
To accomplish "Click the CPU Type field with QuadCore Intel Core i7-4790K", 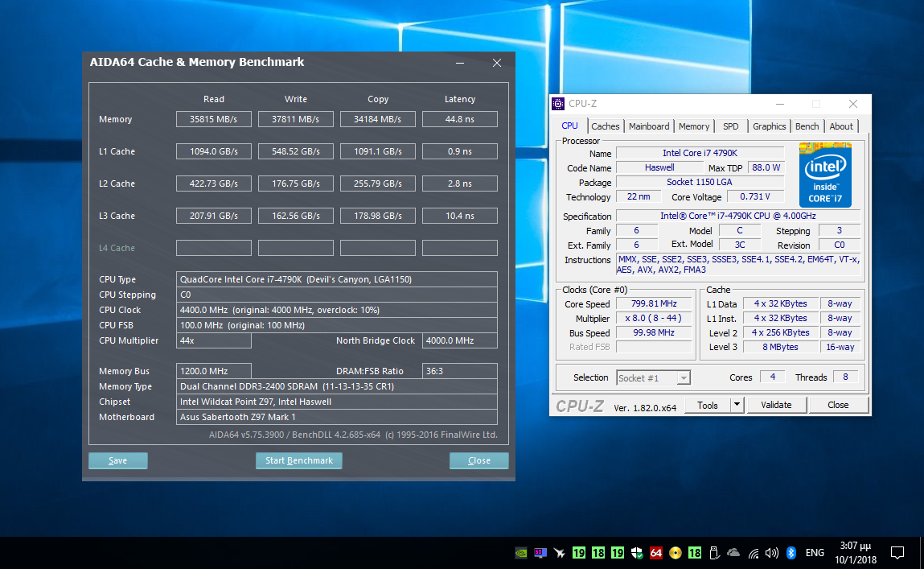I will [336, 279].
